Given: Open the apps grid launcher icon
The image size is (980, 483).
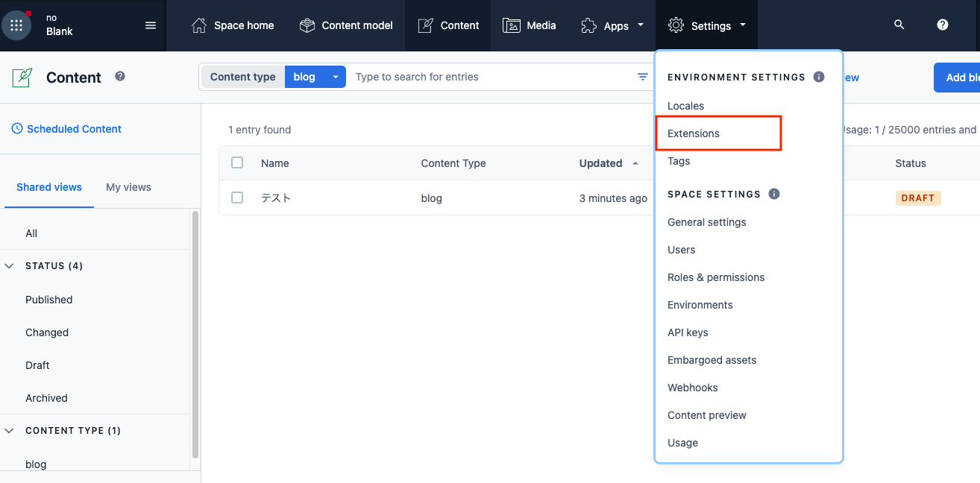Looking at the screenshot, I should point(16,25).
